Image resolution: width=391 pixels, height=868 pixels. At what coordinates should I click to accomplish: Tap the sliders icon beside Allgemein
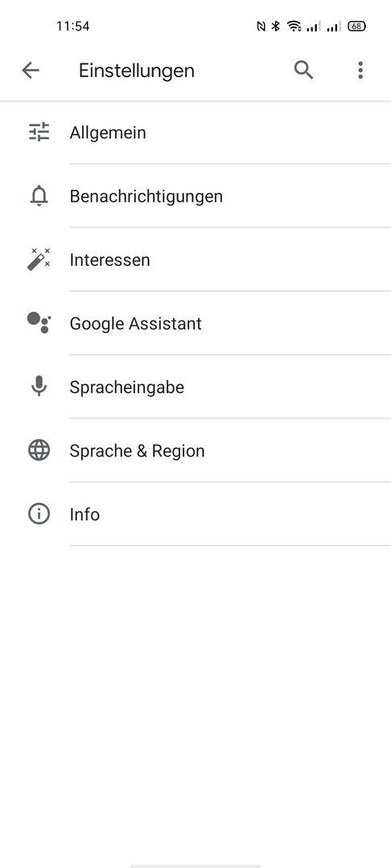[39, 133]
